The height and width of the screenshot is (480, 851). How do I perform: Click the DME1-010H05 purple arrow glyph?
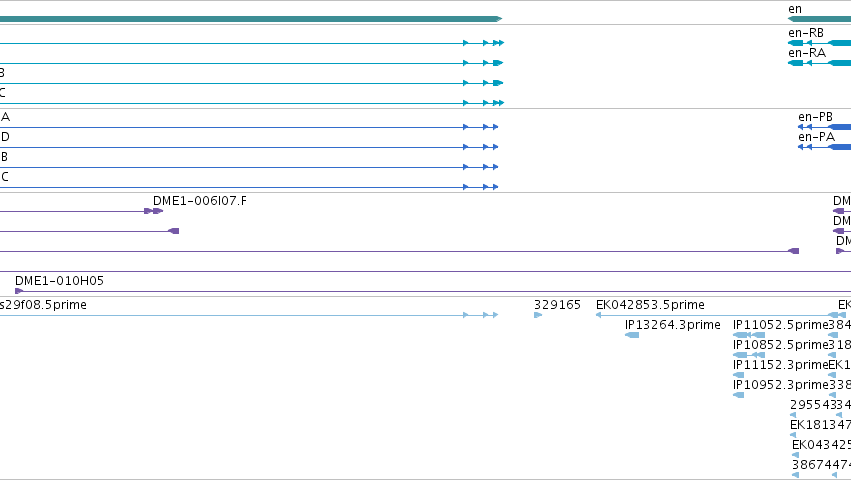coord(19,291)
